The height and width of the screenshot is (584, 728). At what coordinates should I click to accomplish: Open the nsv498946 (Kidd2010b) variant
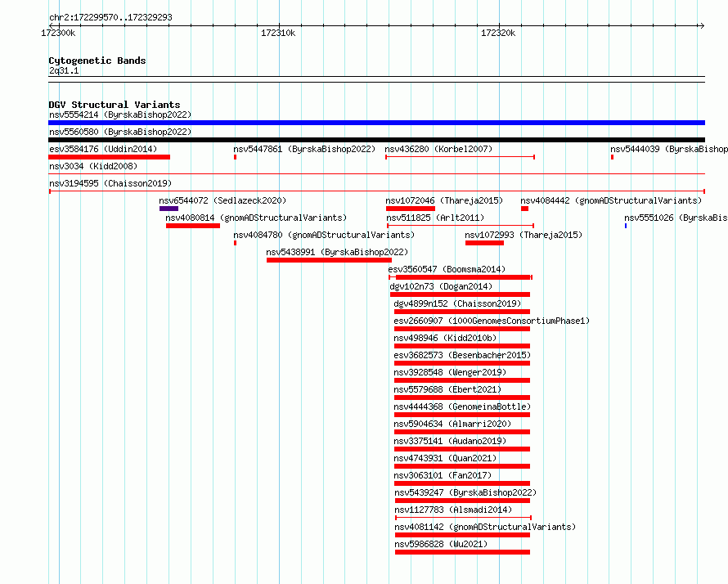[445, 338]
